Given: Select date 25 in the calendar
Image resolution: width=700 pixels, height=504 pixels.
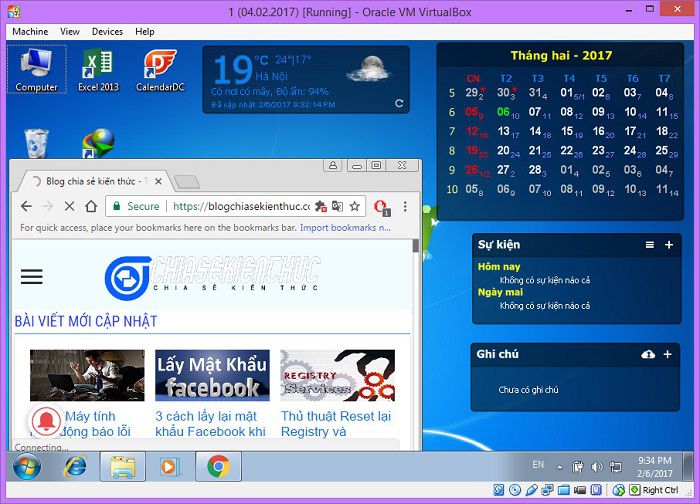Looking at the screenshot, I should point(662,151).
